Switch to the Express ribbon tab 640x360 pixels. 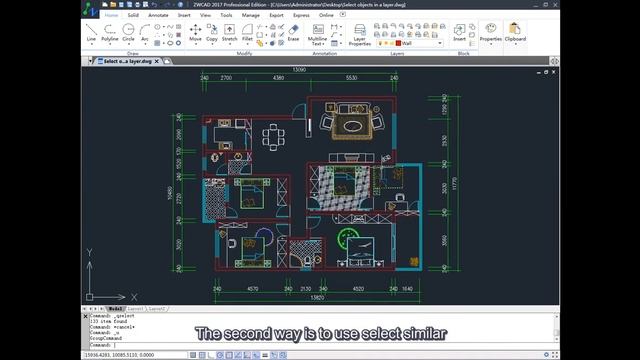click(301, 15)
